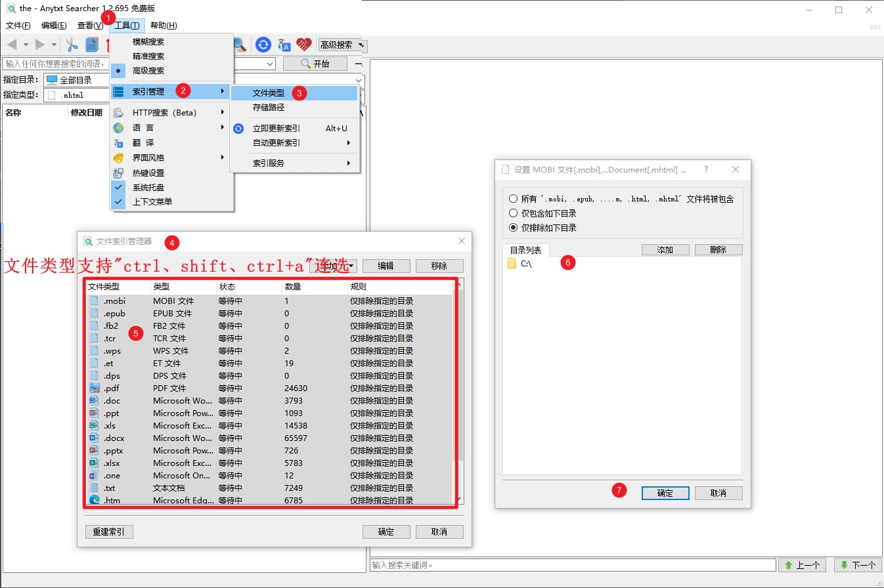Click the 输入搜索关键词 input field
The image size is (884, 588).
point(573,565)
